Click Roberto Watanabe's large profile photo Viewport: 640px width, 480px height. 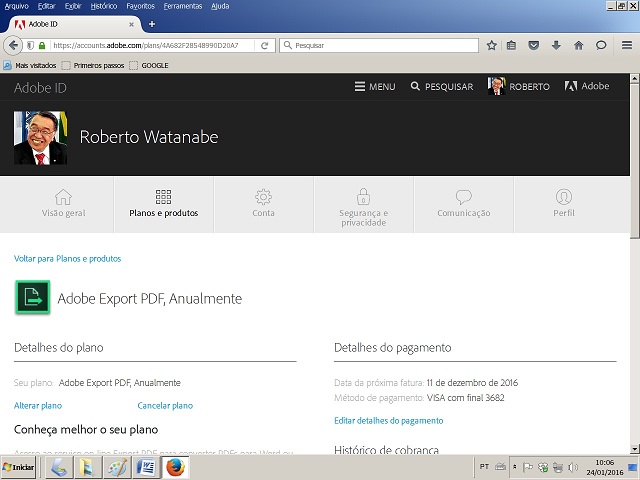coord(40,138)
